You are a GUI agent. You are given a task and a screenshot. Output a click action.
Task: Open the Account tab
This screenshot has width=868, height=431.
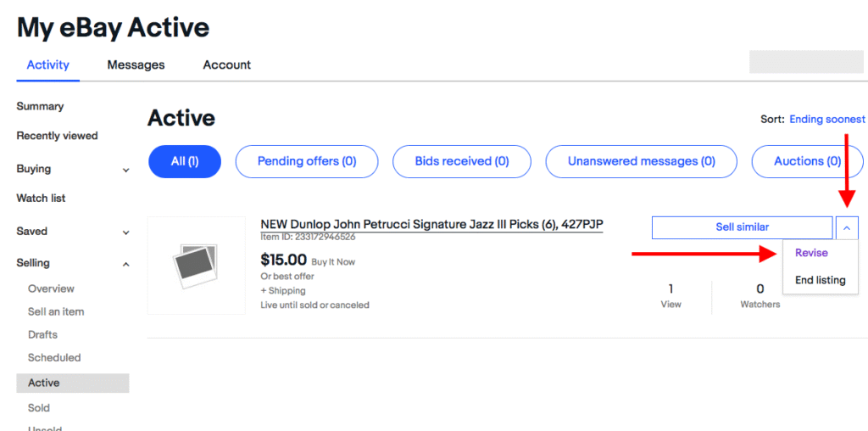pyautogui.click(x=226, y=64)
